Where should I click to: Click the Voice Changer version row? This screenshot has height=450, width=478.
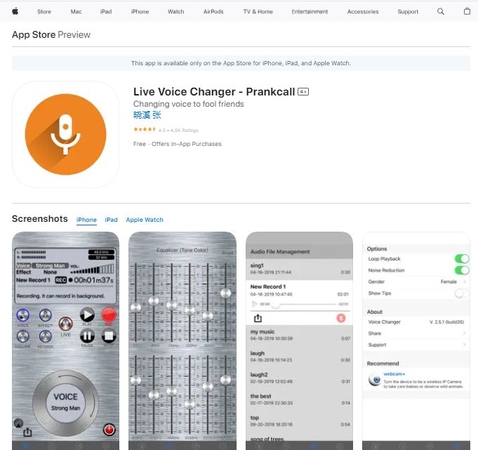tap(416, 322)
